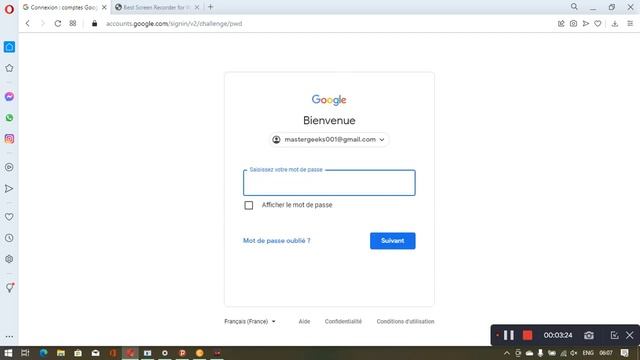Viewport: 640px width, 360px height.
Task: Focus the Saisissez votre mot de passe field
Action: 329,183
